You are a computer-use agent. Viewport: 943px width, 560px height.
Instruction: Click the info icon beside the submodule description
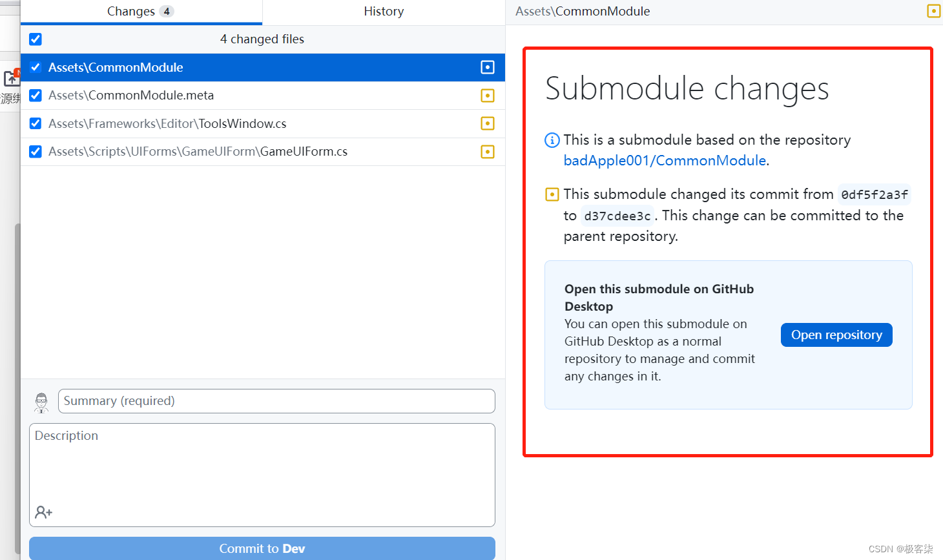552,140
